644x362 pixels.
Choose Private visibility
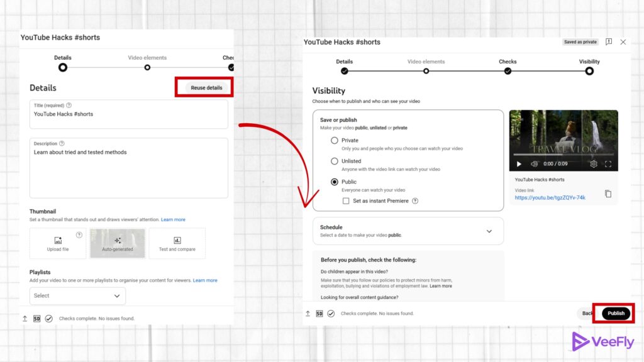[x=334, y=140]
